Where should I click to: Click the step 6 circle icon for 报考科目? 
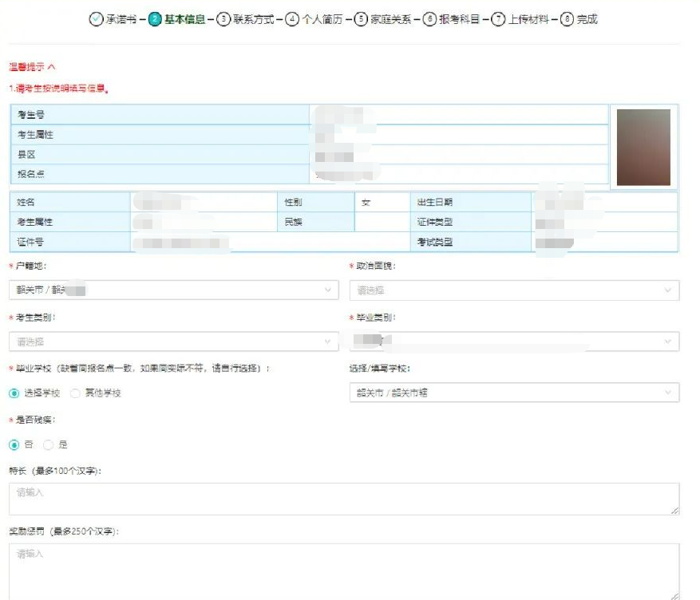coord(429,19)
